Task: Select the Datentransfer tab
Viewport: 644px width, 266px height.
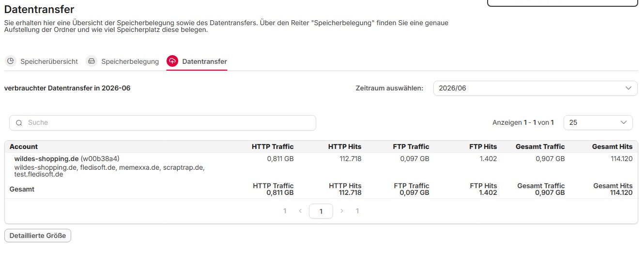Action: [197, 61]
